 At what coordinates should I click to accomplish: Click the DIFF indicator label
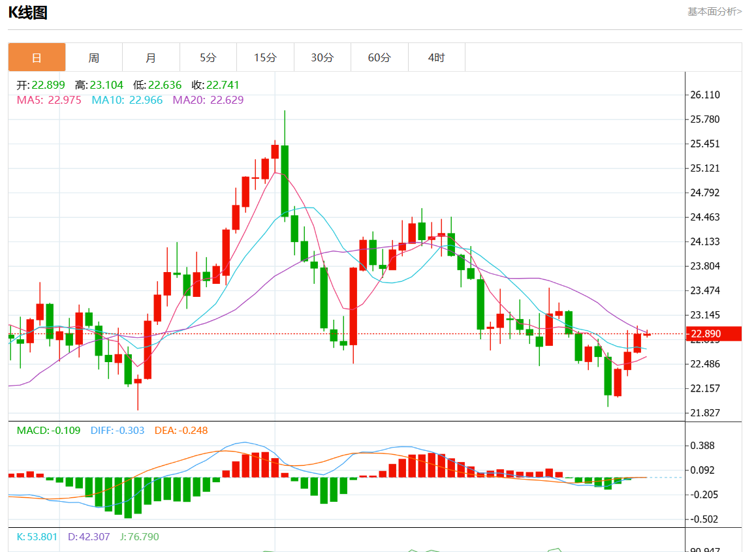pyautogui.click(x=118, y=431)
